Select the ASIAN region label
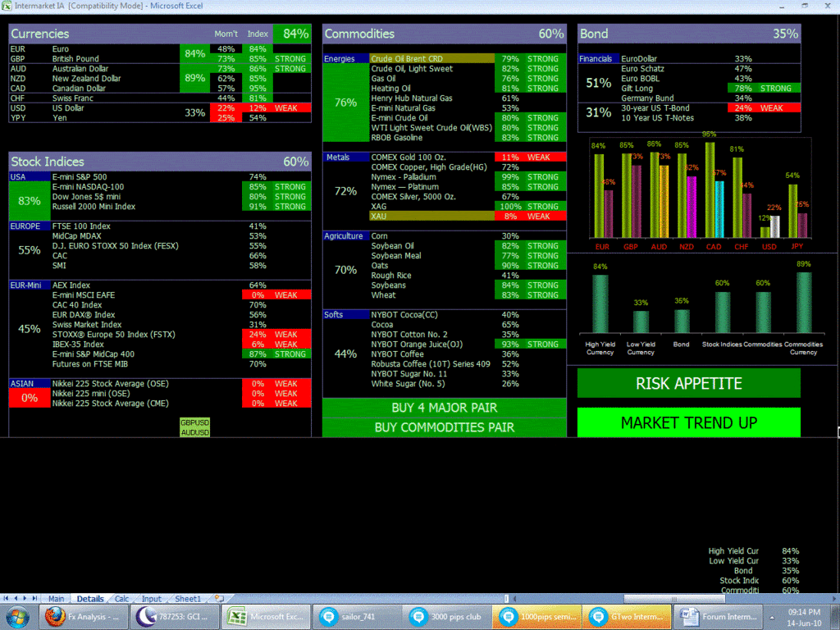The image size is (840, 630). [x=30, y=384]
